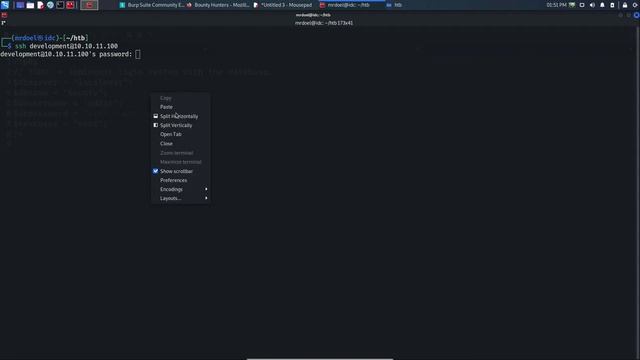Click the blue circle terminal window button
This screenshot has width=640, height=360.
pyautogui.click(x=636, y=15)
